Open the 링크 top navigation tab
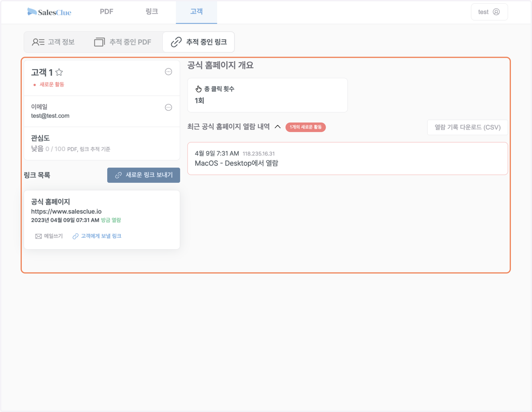This screenshot has width=532, height=412. [x=152, y=12]
